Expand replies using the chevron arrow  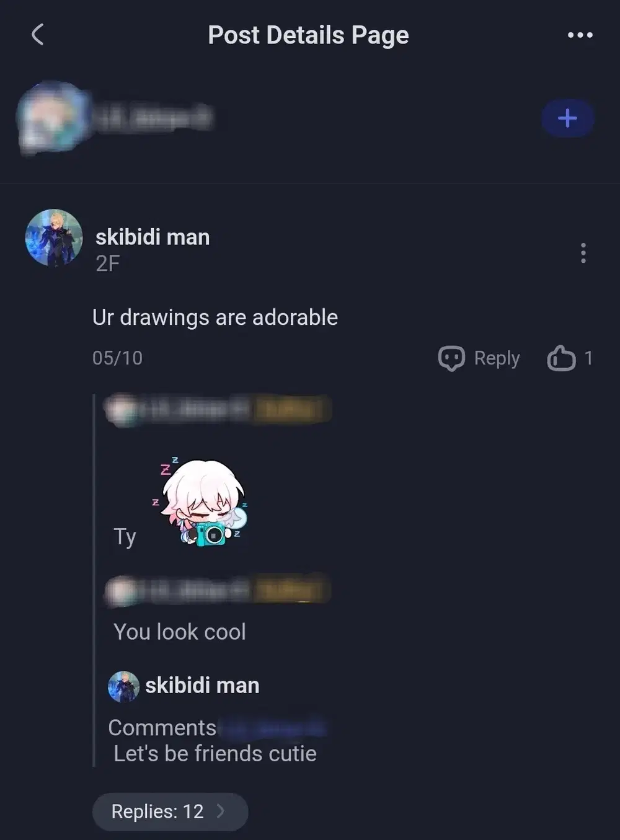[x=221, y=811]
